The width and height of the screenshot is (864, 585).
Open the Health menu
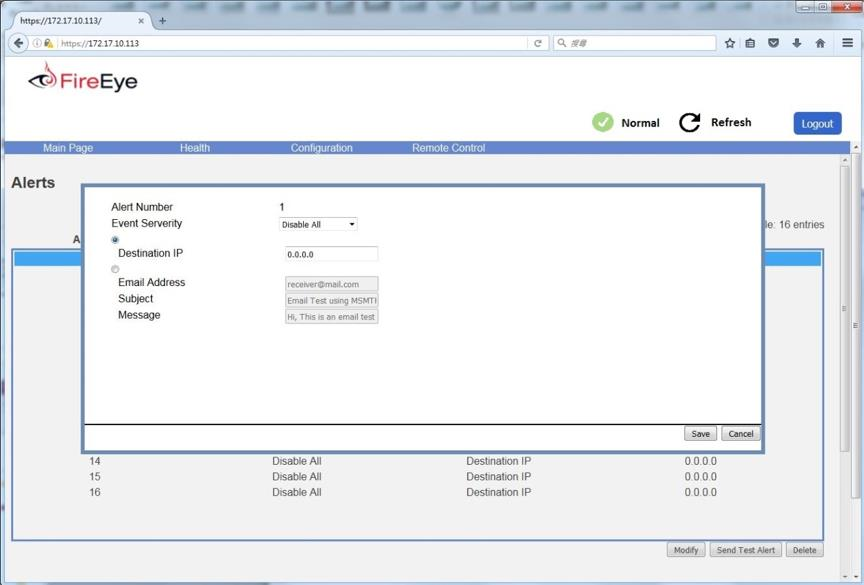pyautogui.click(x=195, y=148)
